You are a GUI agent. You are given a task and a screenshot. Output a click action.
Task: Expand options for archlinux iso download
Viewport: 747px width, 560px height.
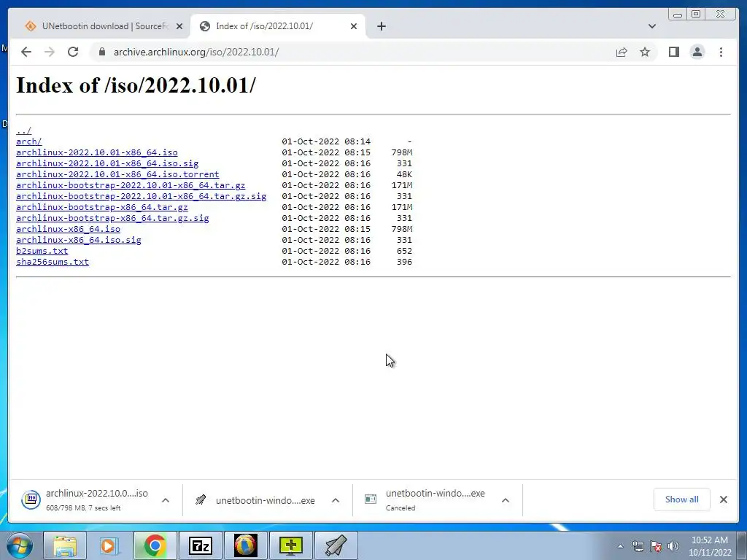coord(166,500)
